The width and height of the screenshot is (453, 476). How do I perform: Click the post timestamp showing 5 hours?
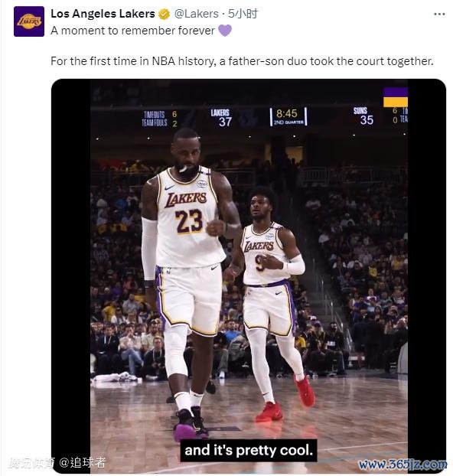pyautogui.click(x=243, y=14)
